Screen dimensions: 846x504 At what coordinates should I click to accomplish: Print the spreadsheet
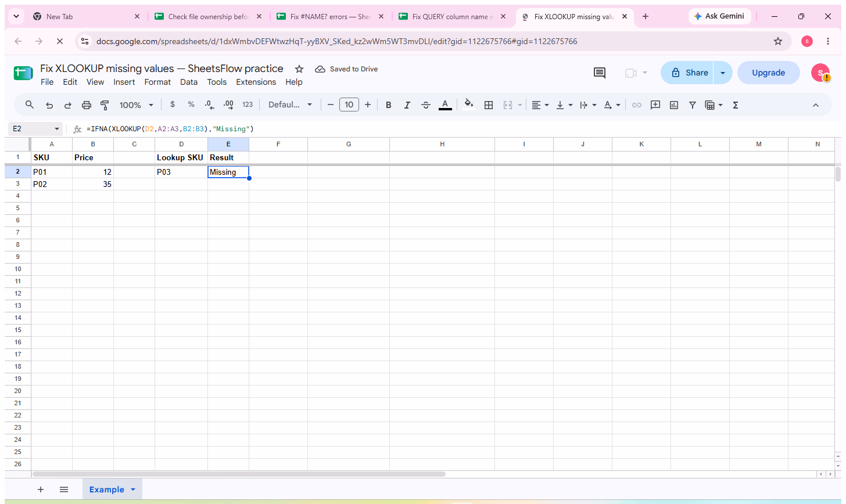point(87,105)
